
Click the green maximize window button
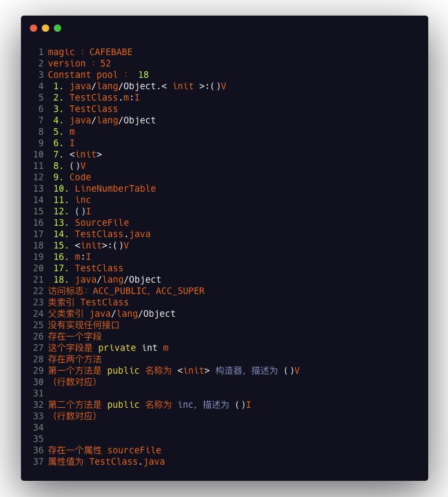point(57,28)
